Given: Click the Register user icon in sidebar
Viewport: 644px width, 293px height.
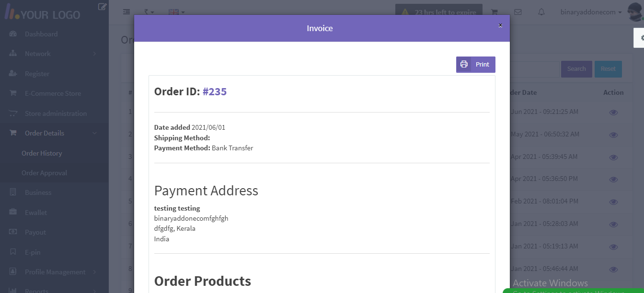Looking at the screenshot, I should pyautogui.click(x=13, y=74).
